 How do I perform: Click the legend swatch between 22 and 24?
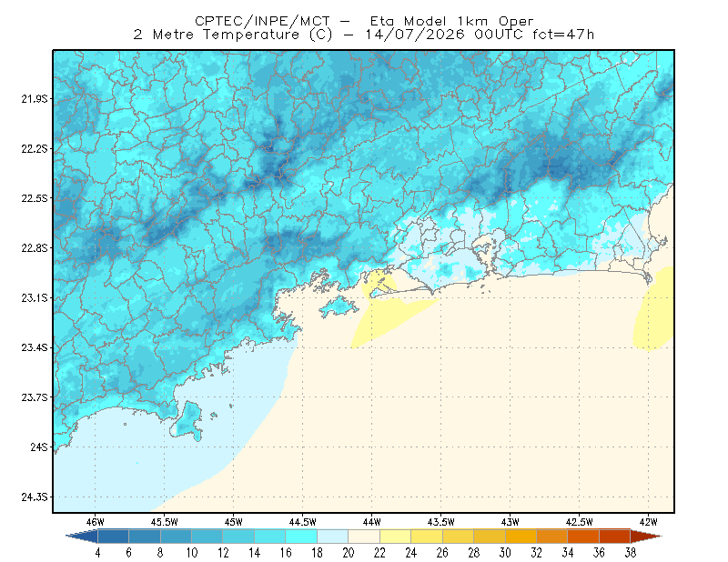pos(396,537)
